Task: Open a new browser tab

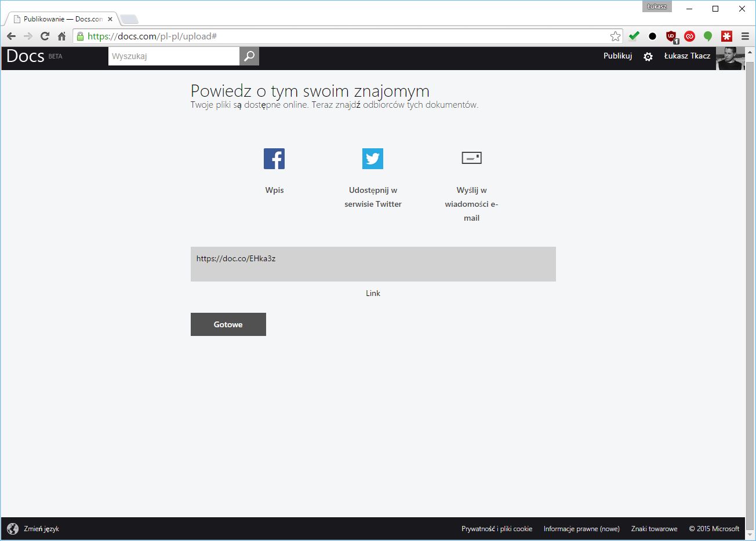Action: 129,20
